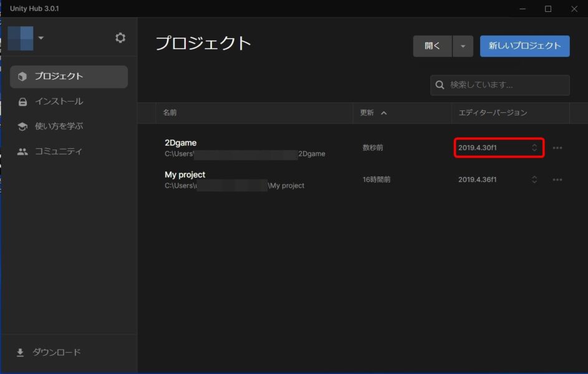Open the three-dot menu for My project
588x374 pixels.
tap(557, 180)
